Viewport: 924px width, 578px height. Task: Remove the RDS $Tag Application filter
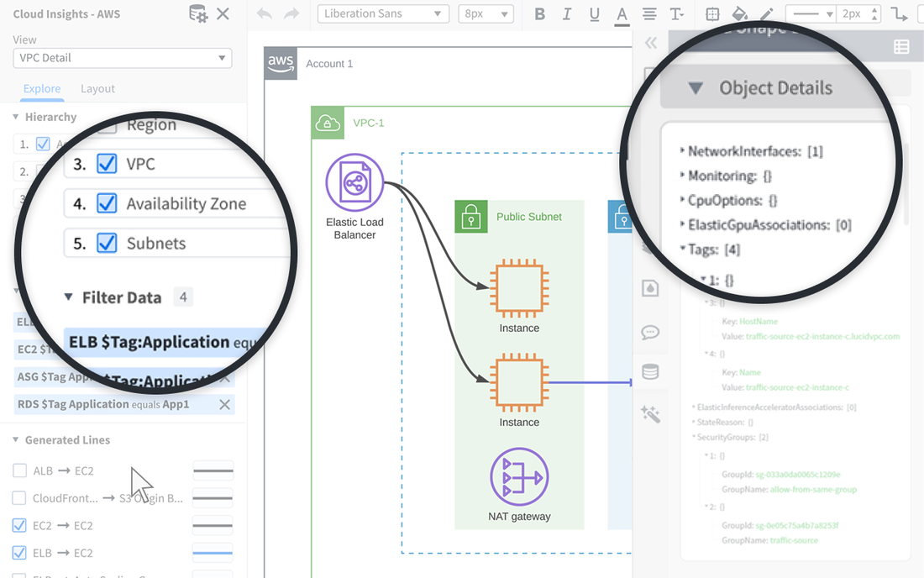pyautogui.click(x=224, y=404)
